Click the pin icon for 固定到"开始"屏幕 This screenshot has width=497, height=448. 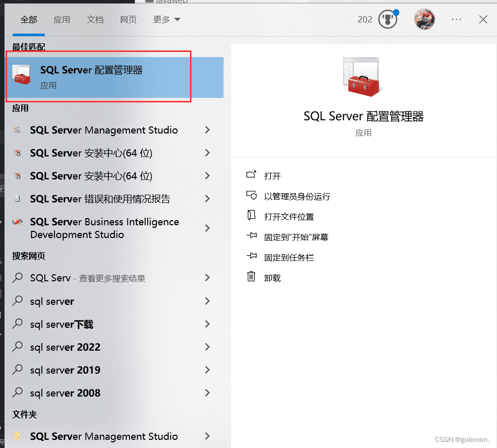click(x=252, y=235)
